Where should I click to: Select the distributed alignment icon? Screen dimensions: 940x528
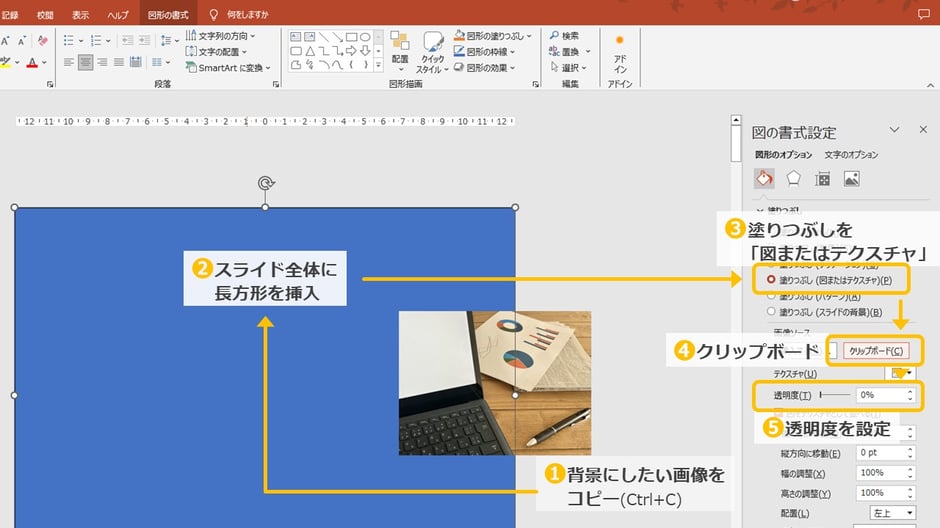coord(135,62)
